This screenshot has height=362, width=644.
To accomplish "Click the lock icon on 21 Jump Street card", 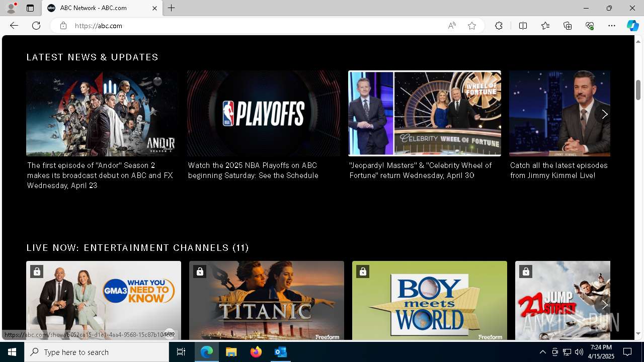I will [526, 271].
